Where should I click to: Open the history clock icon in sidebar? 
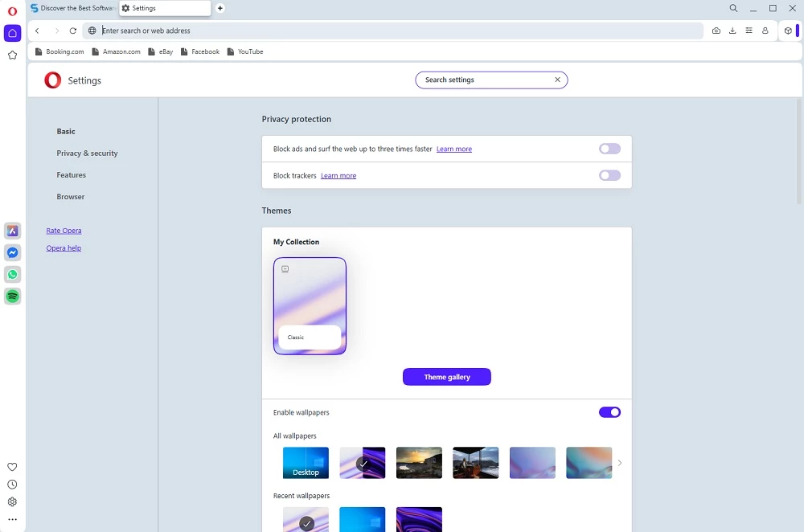coord(12,485)
